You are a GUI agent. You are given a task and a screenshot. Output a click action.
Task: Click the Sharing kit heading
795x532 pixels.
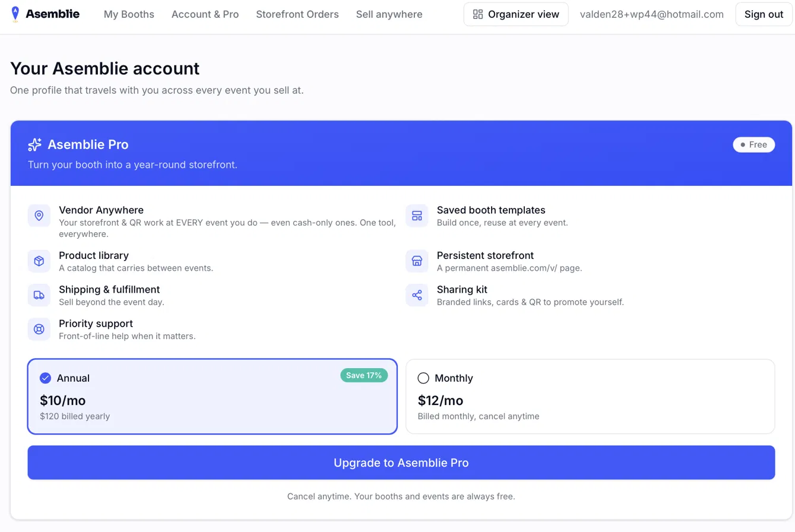tap(462, 290)
